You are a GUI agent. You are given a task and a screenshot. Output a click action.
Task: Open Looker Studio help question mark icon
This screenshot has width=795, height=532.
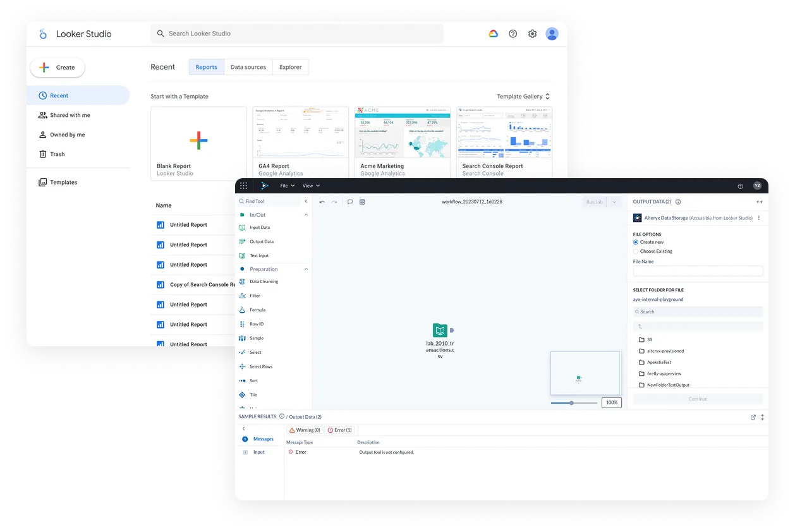(513, 33)
